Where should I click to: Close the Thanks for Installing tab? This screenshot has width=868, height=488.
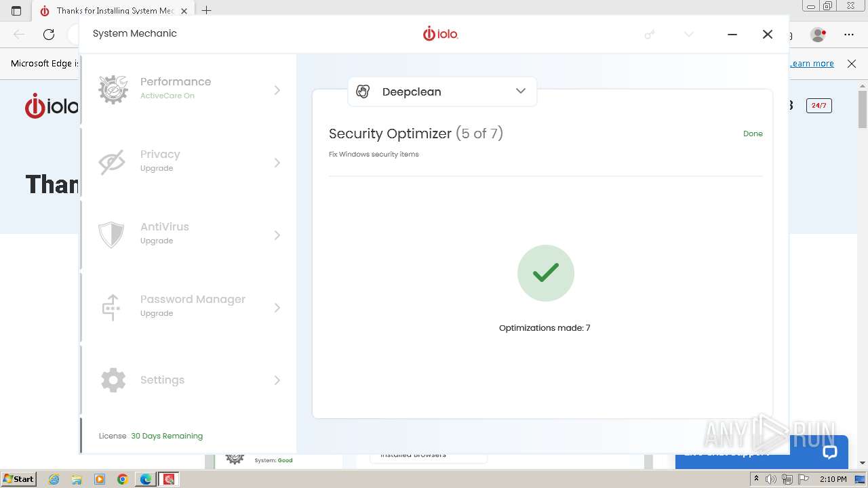click(184, 11)
